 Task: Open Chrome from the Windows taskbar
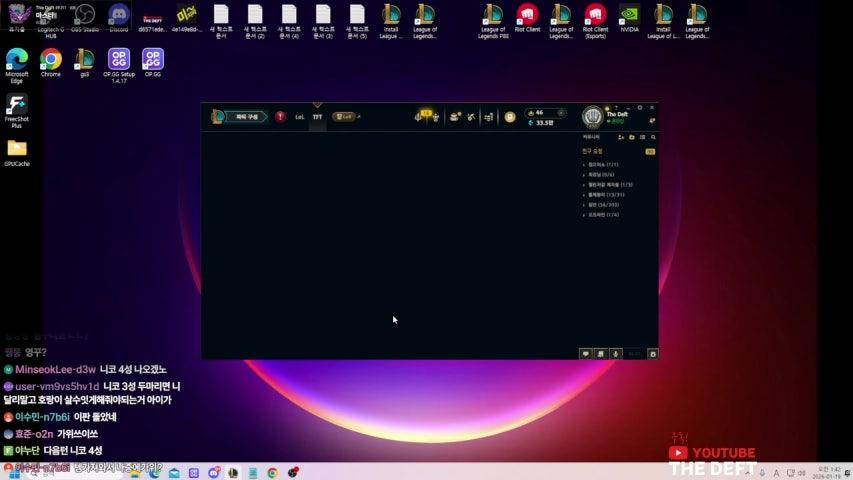(272, 473)
